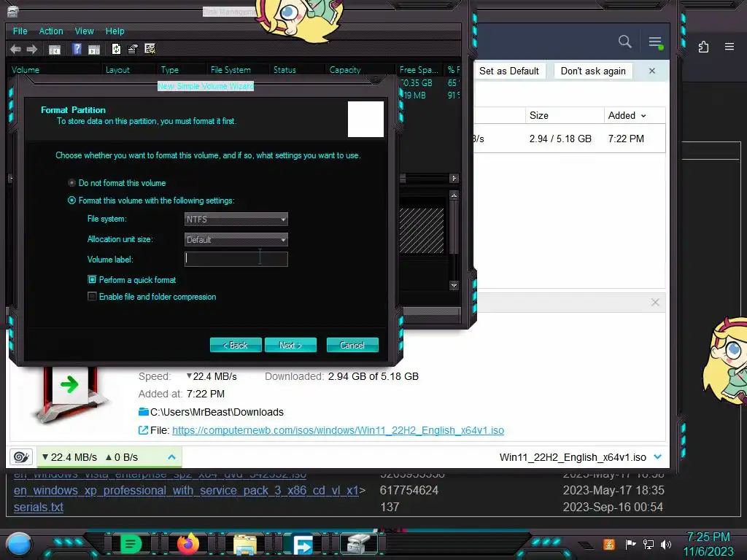Screen dimensions: 747x560
Task: Click the Action Center flag tray icon
Action: pyautogui.click(x=630, y=544)
